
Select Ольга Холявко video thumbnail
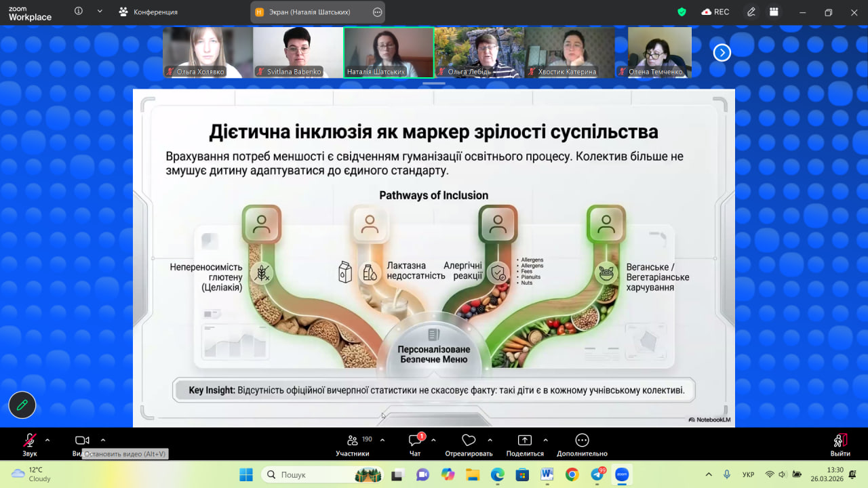point(208,52)
